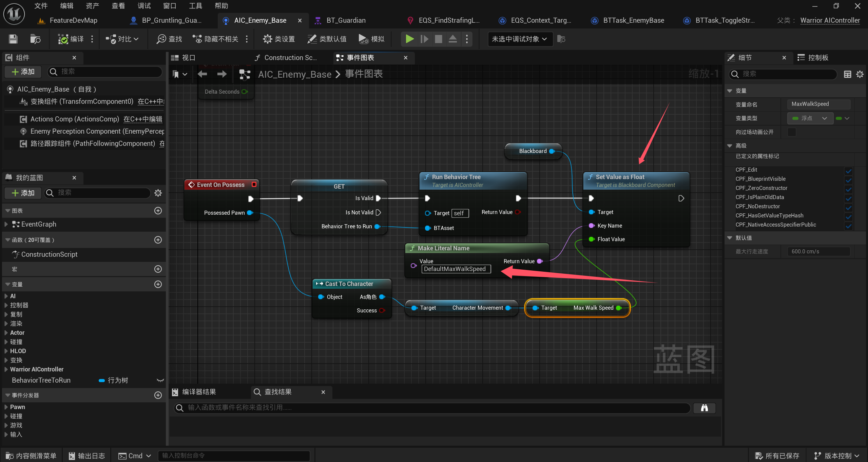Click the Class Defaults toolbar icon
The width and height of the screenshot is (868, 462).
pyautogui.click(x=312, y=39)
